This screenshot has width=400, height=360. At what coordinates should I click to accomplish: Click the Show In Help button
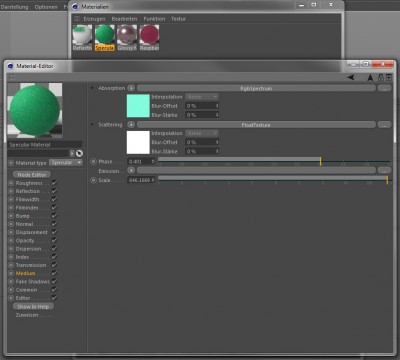33,306
